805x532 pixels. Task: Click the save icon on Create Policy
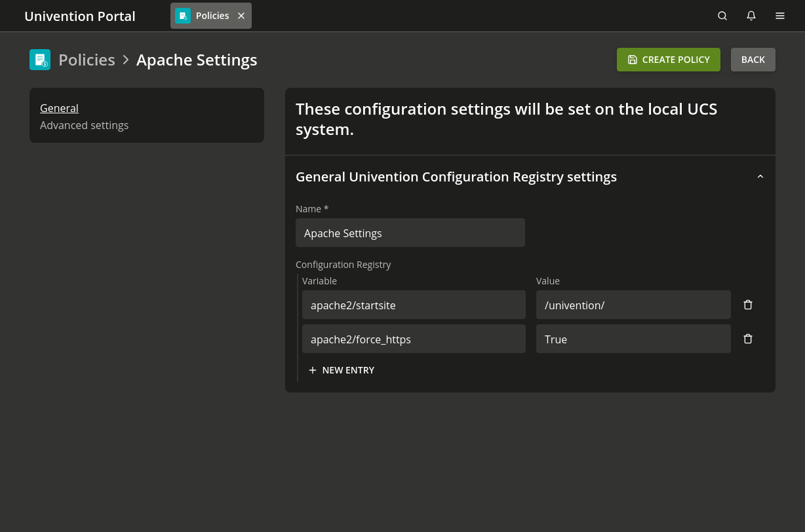click(x=633, y=60)
